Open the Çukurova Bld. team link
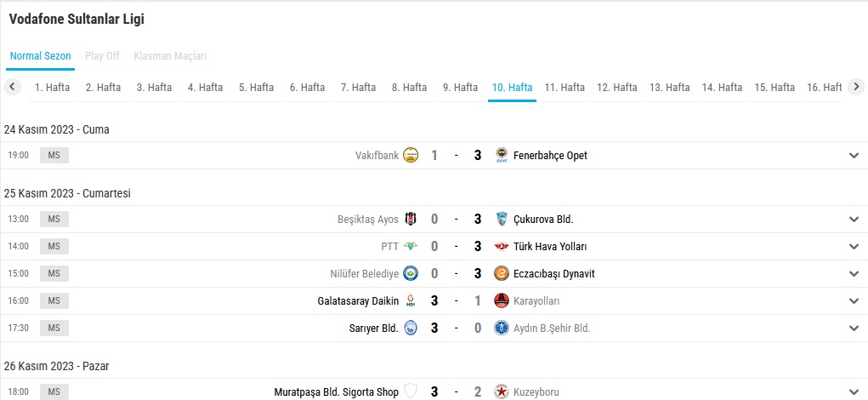This screenshot has height=400, width=868. (x=543, y=219)
